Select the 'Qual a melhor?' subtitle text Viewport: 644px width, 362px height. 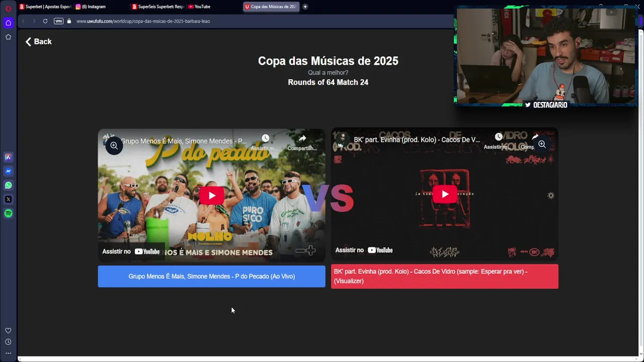(328, 73)
